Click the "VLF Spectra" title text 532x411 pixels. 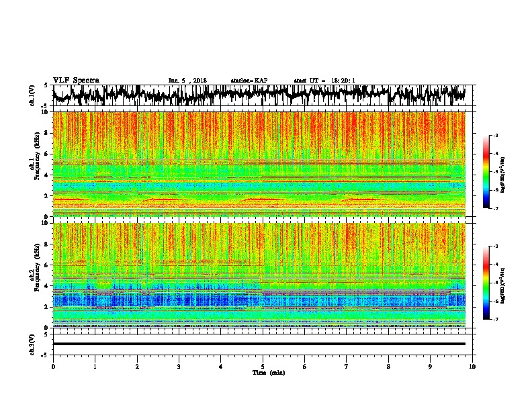(76, 81)
